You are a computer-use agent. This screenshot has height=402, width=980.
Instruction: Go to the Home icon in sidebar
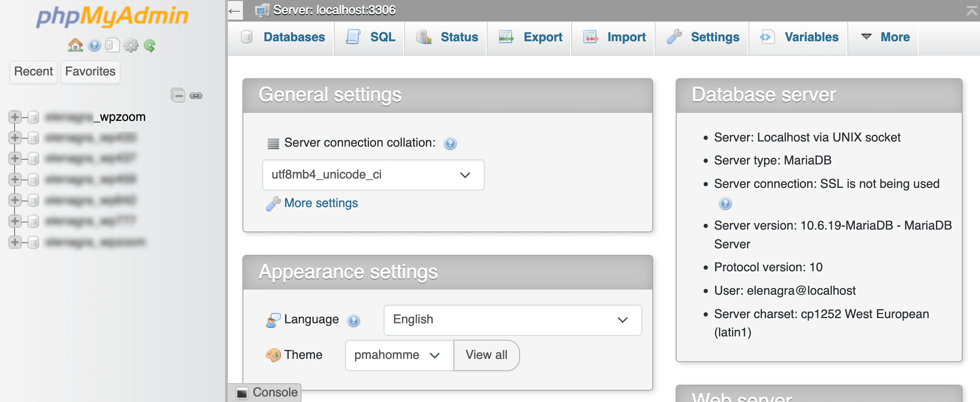(75, 45)
